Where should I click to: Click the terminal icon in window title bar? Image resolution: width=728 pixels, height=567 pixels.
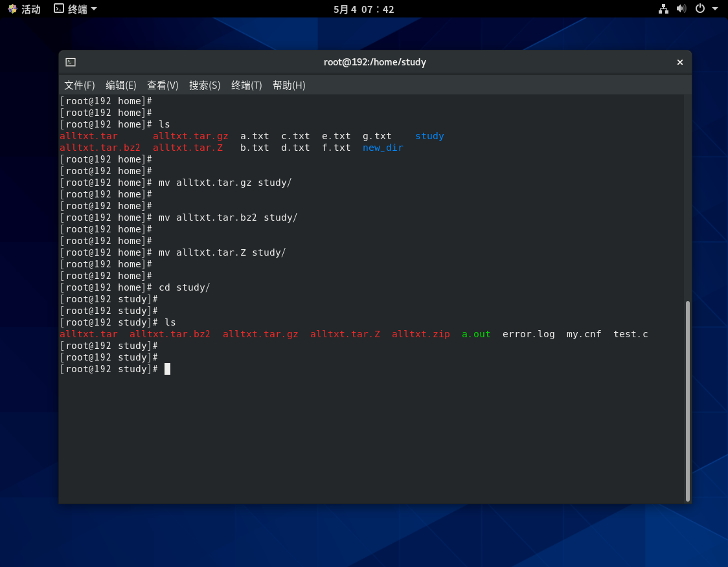71,62
